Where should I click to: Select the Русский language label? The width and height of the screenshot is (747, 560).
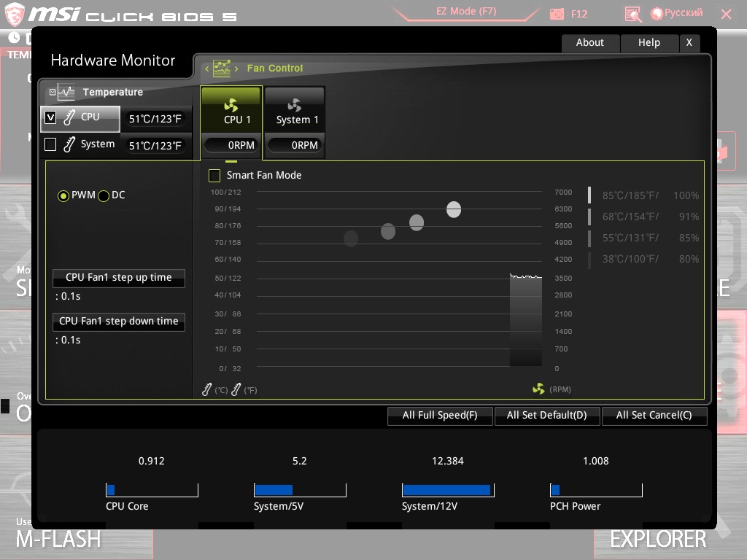click(x=684, y=13)
